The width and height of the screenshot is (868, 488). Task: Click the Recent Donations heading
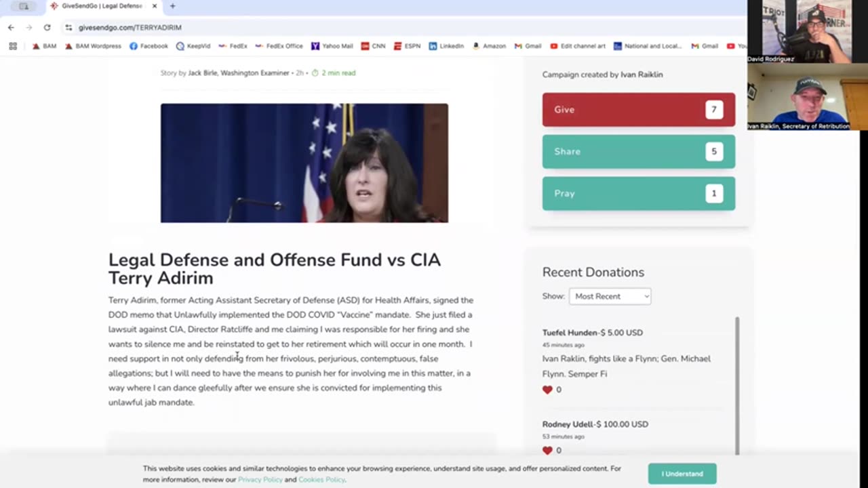click(x=593, y=272)
